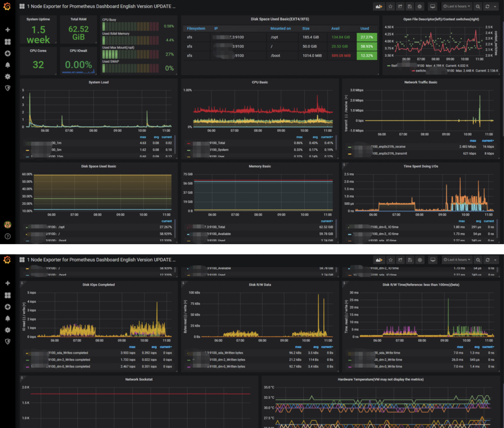Open Dashboards icon in bottom sidebar

click(8, 295)
